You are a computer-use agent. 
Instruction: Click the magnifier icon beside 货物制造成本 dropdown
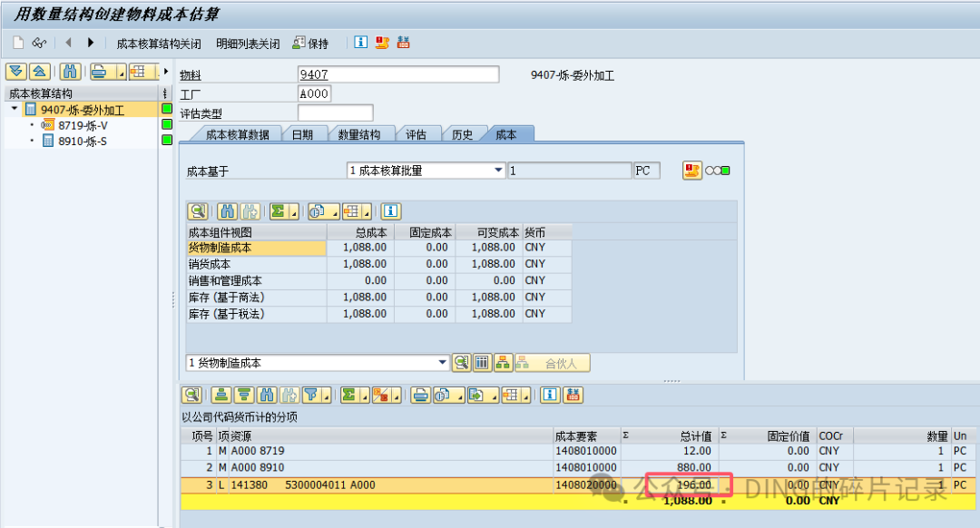pyautogui.click(x=461, y=362)
